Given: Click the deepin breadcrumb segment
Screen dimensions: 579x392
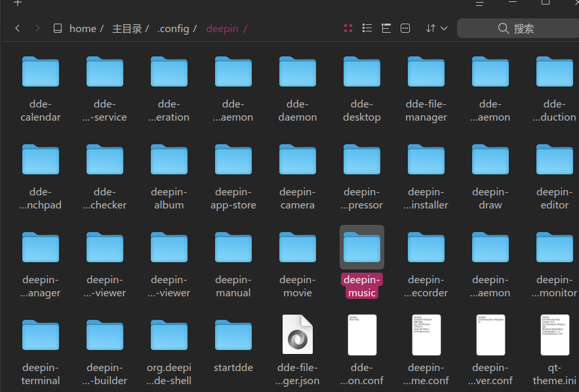Looking at the screenshot, I should tap(222, 28).
